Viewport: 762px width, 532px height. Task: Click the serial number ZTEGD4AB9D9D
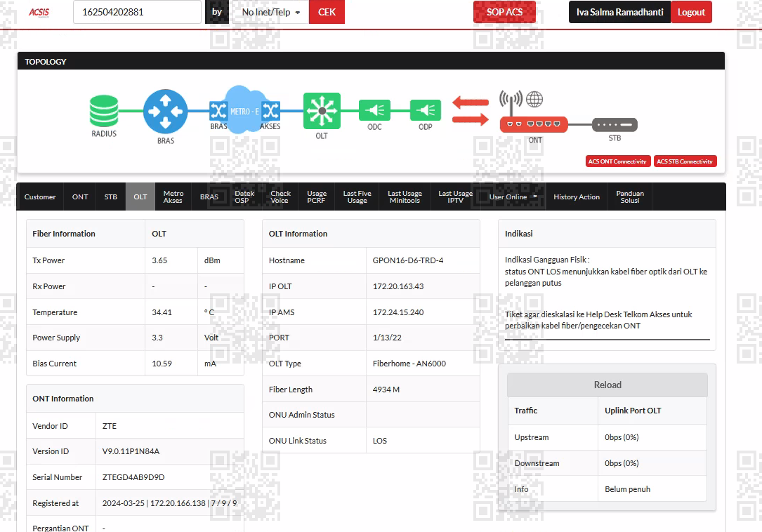pos(133,477)
